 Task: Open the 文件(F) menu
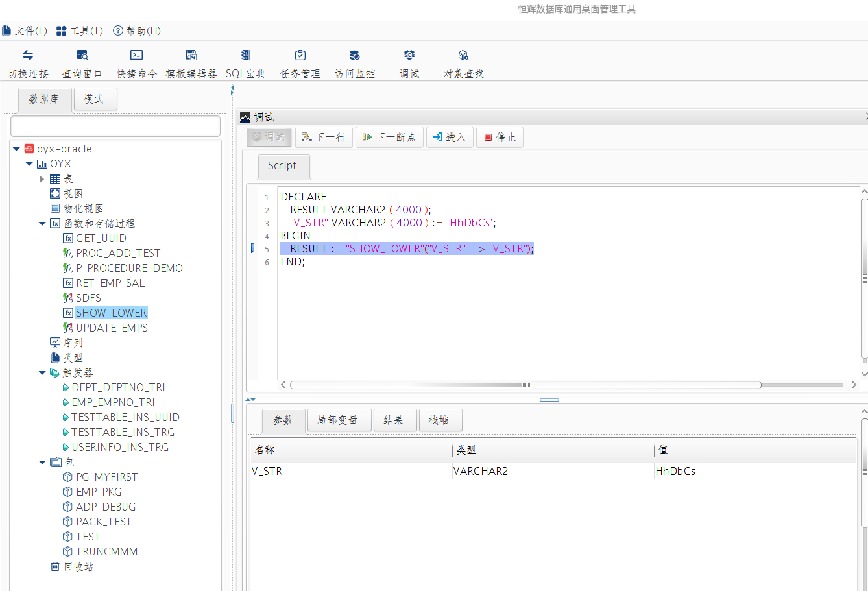[25, 30]
